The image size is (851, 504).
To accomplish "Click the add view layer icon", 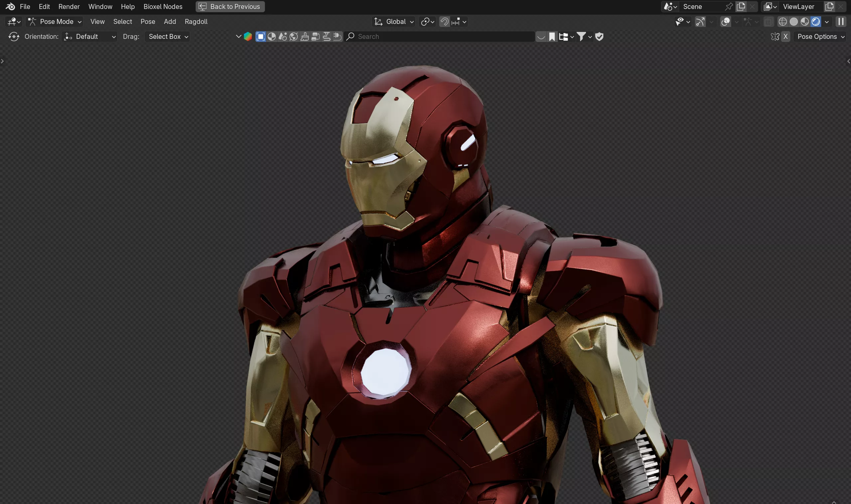I will point(829,6).
